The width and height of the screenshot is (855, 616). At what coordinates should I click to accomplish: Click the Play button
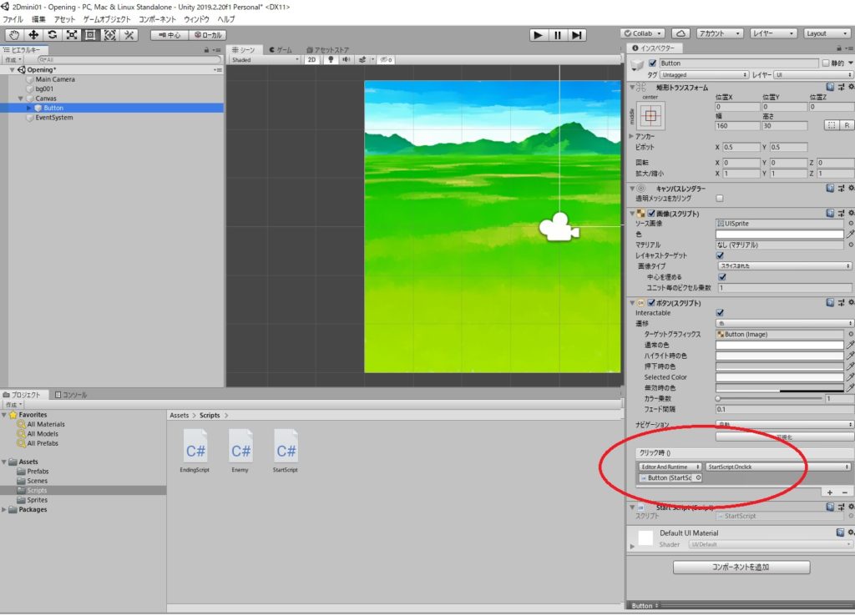539,35
